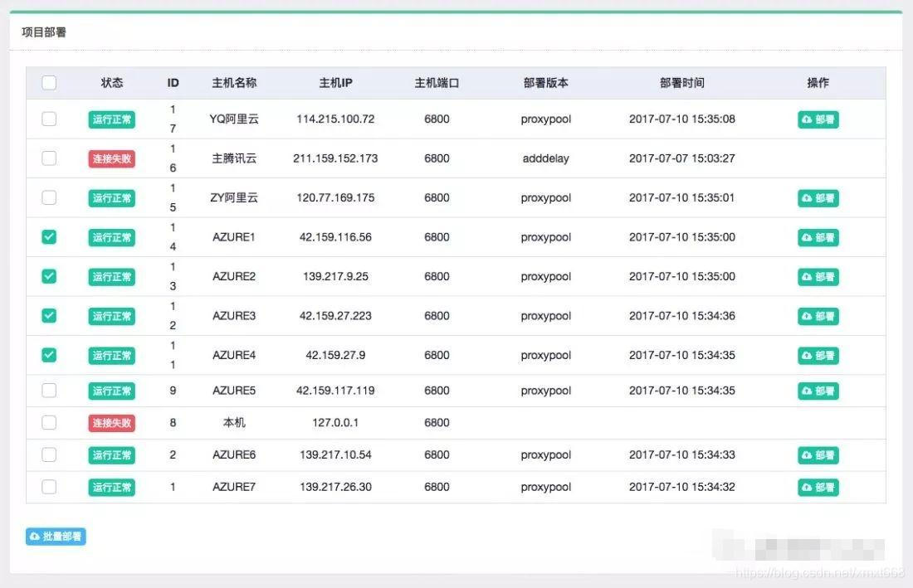Click proxypool version in AZURE7 row

point(545,487)
